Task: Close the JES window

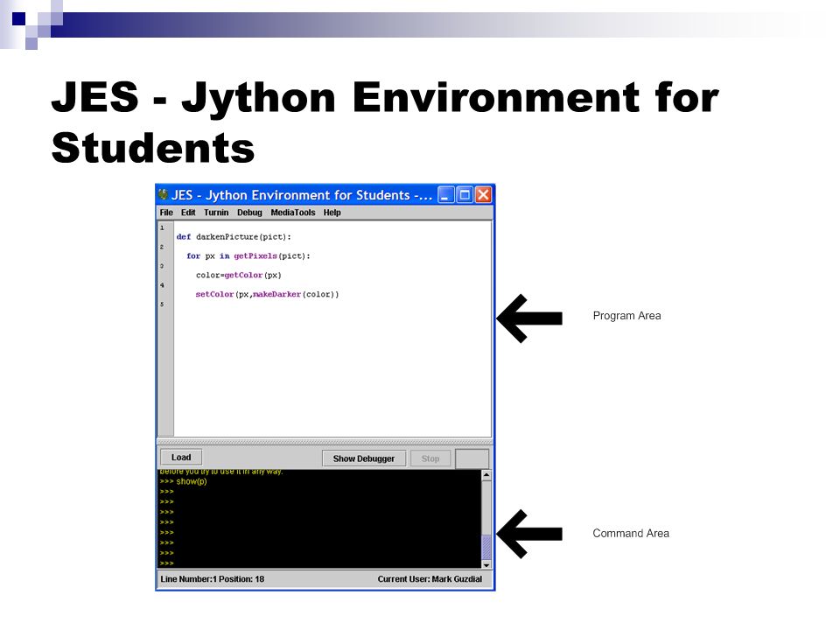Action: 483,194
